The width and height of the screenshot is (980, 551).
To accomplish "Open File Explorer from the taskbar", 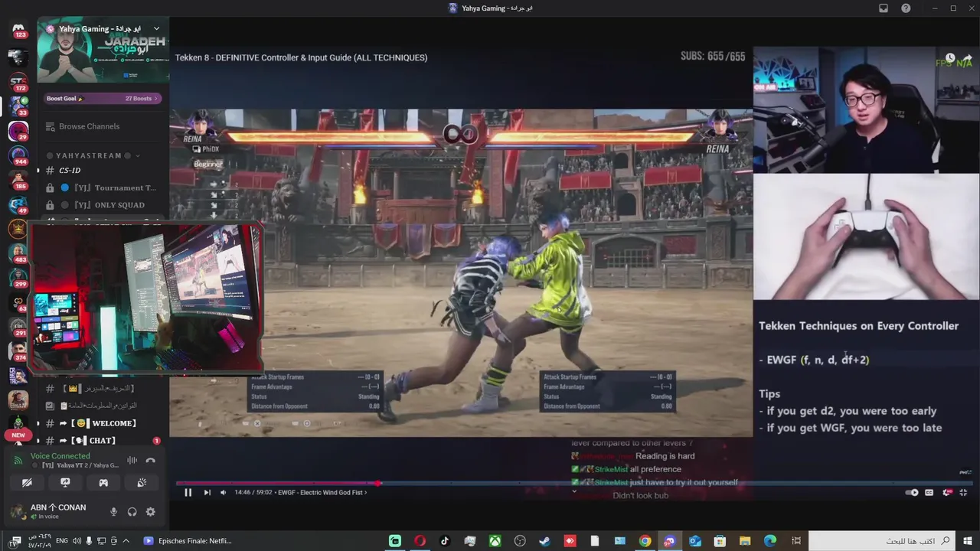I will [745, 541].
